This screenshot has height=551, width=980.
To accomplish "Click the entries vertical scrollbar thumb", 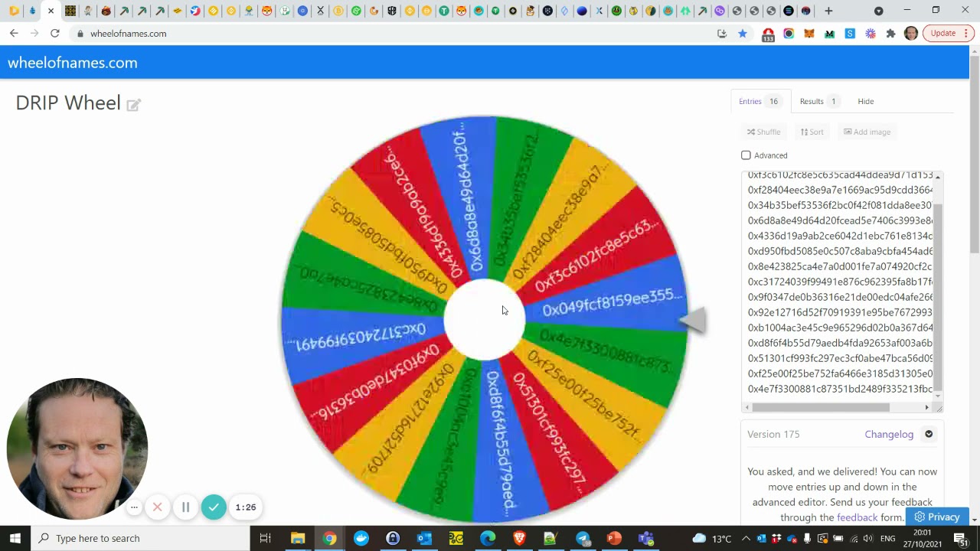I will coord(938,298).
